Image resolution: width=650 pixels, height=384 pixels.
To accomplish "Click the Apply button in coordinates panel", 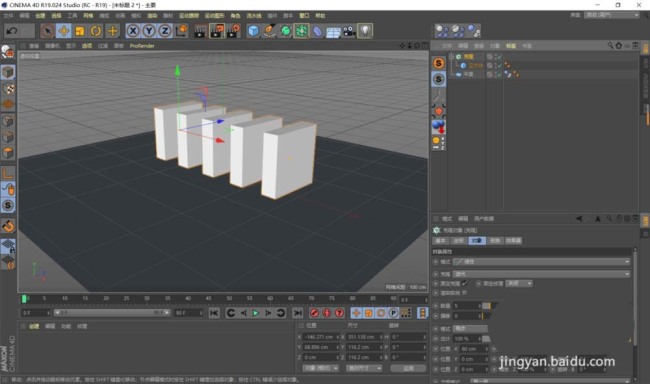I will (x=408, y=368).
